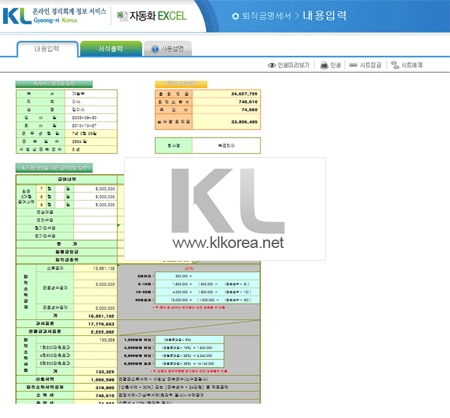Click the 17,776,653 value

point(101,324)
